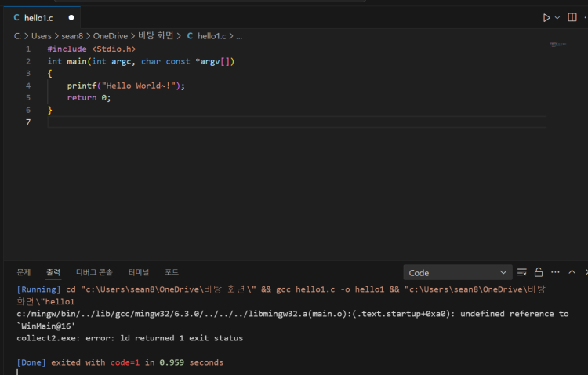Open the run options dropdown arrow

(x=557, y=17)
